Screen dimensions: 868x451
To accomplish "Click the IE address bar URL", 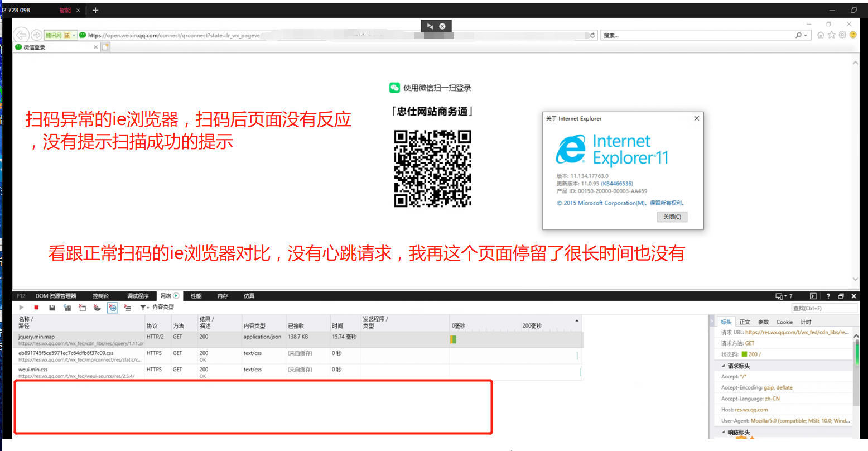I will [x=174, y=35].
